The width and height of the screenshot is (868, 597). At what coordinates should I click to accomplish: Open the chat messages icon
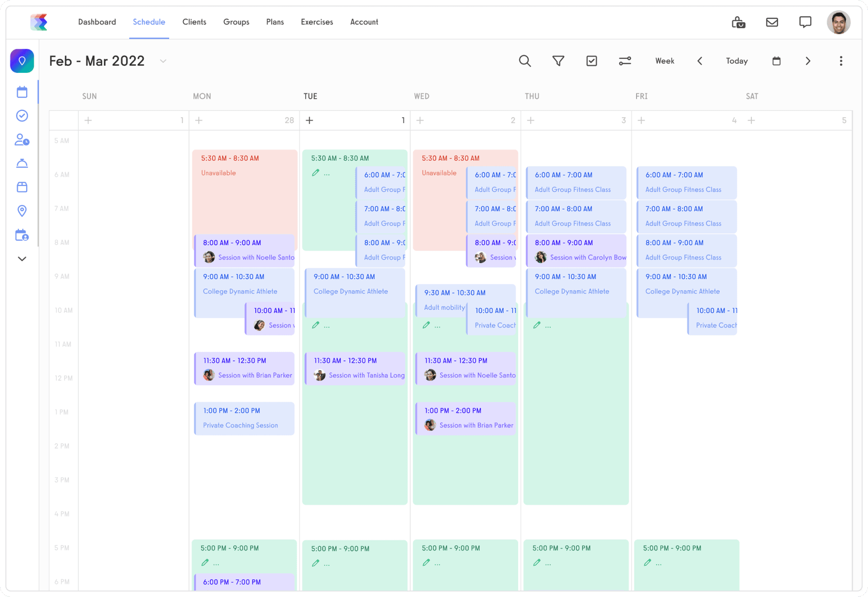click(x=805, y=22)
